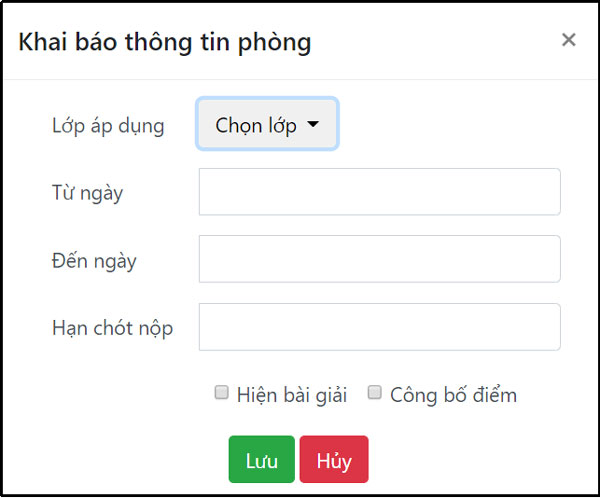Focus the Đến ngày date field
The height and width of the screenshot is (498, 600).
pos(380,259)
